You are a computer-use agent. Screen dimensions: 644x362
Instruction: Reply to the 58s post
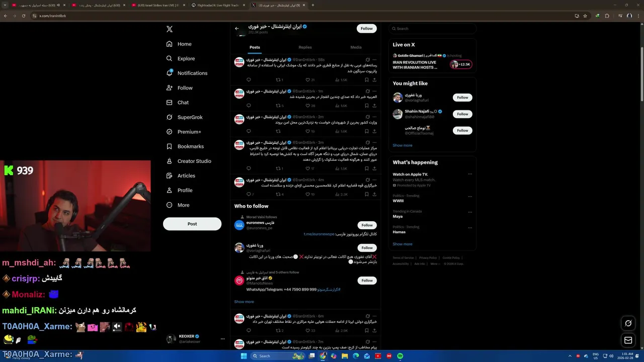(249, 79)
